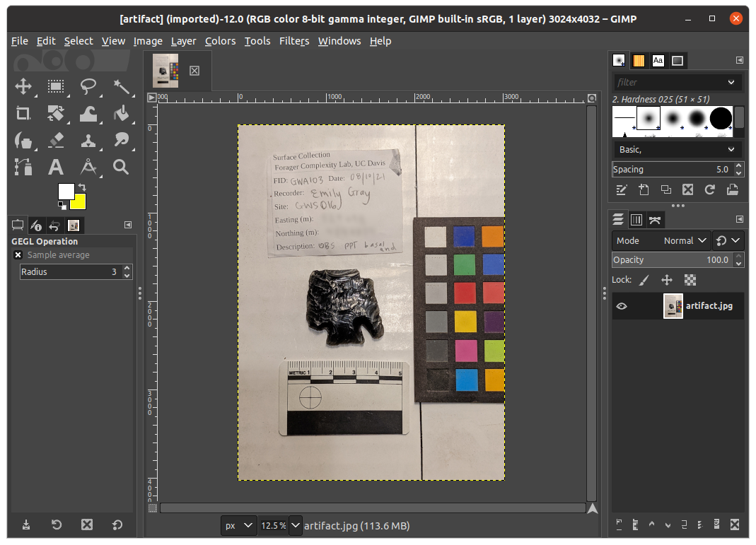Select the Text tool
Viewport: 756px width, 545px height.
pyautogui.click(x=56, y=168)
